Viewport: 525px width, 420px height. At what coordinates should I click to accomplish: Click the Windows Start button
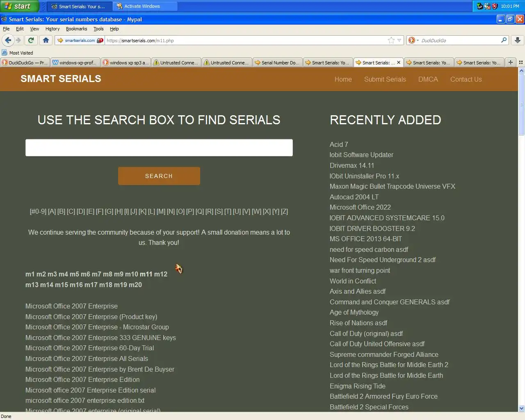19,6
